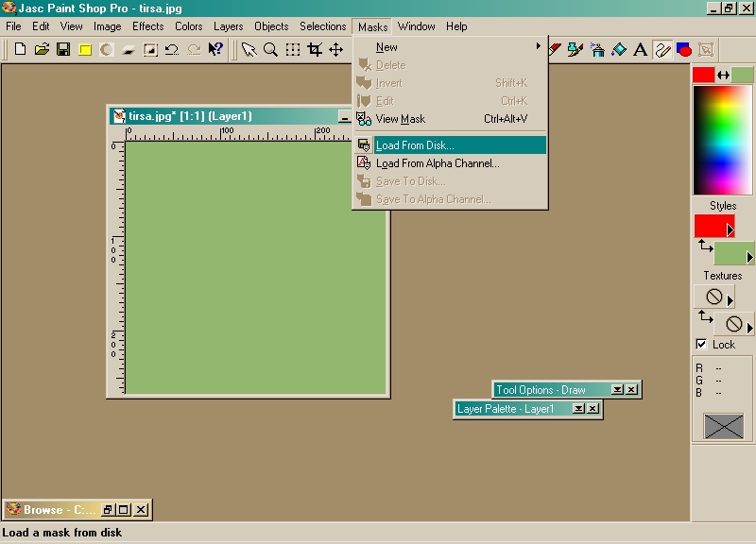
Task: Select the Arrow tool
Action: coord(249,49)
